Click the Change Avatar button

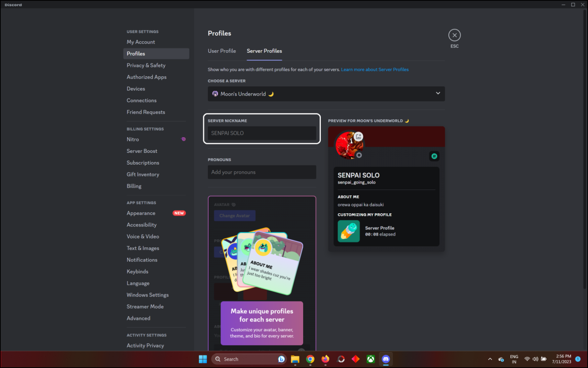pos(234,216)
